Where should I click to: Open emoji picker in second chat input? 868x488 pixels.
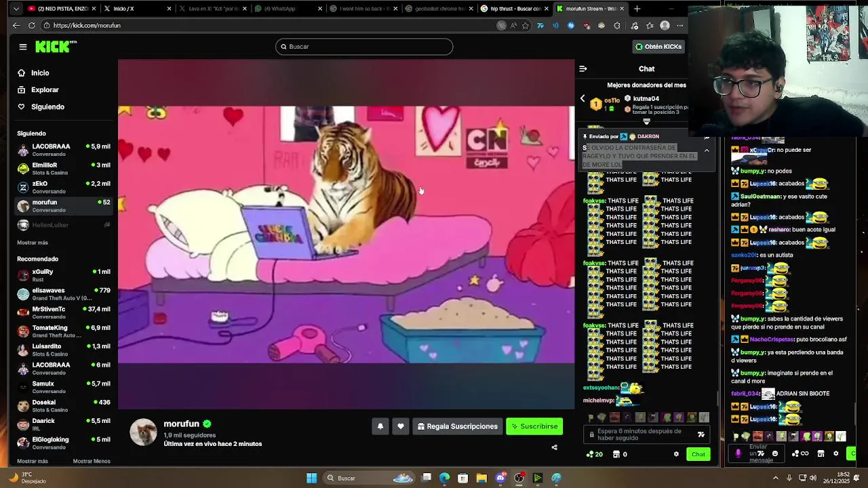point(775,453)
